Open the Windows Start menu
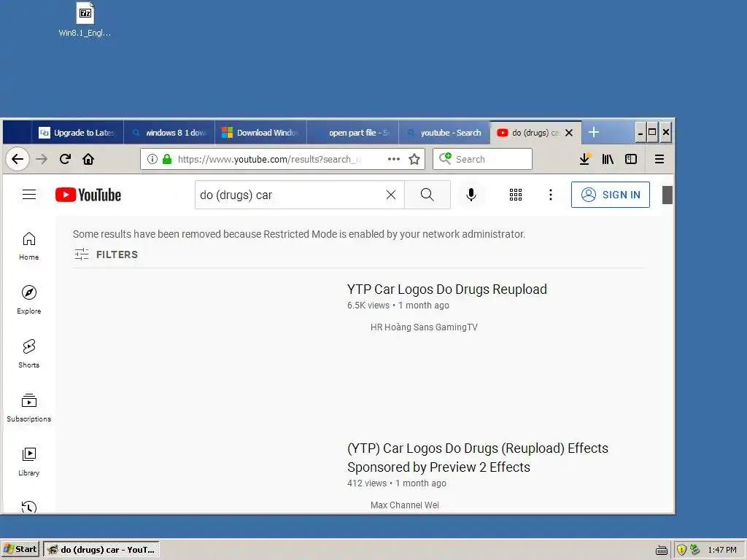The height and width of the screenshot is (560, 747). pyautogui.click(x=20, y=550)
